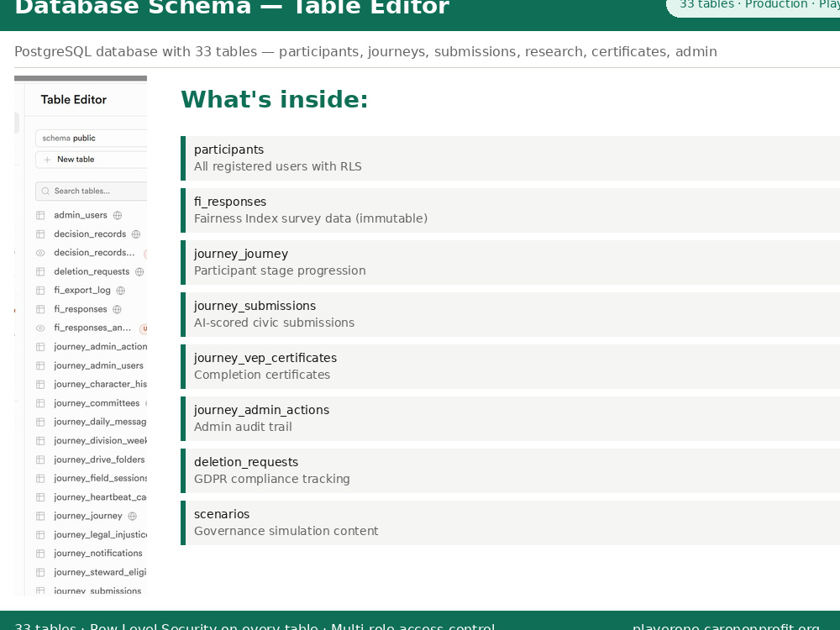
Task: Click 'Participant stage progression' description
Action: click(x=280, y=270)
